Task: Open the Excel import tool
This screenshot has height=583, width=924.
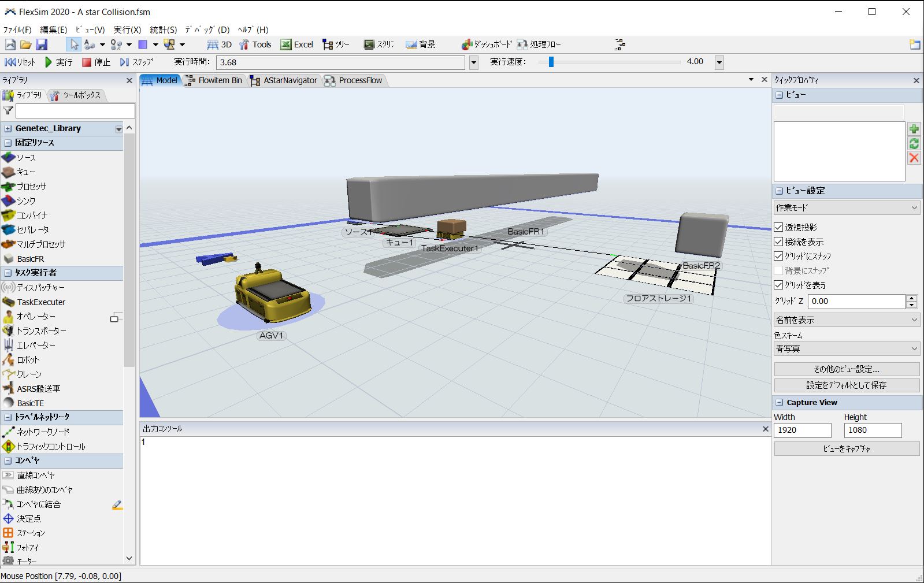Action: click(296, 44)
